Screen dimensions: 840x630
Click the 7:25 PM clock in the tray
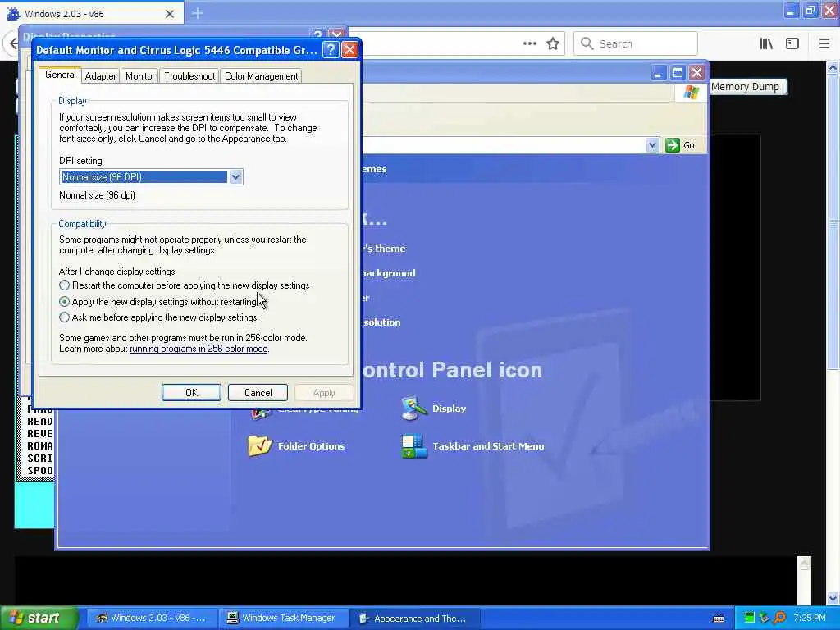(809, 619)
